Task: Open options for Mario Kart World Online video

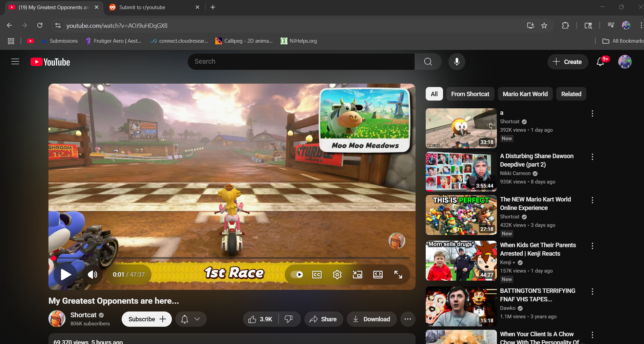Action: coord(592,200)
